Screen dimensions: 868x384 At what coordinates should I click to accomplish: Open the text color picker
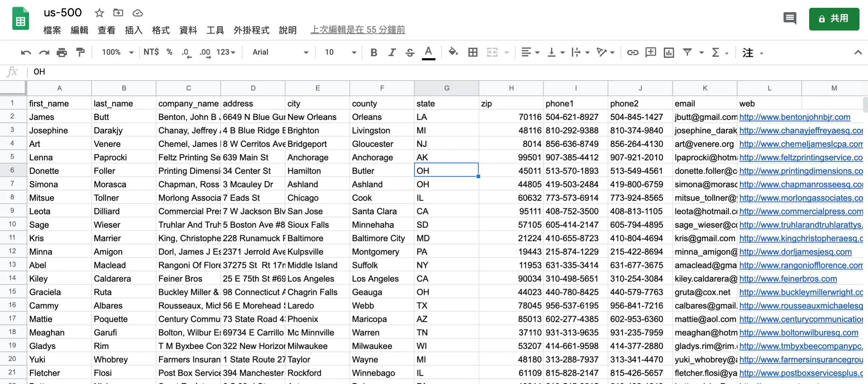(x=429, y=52)
